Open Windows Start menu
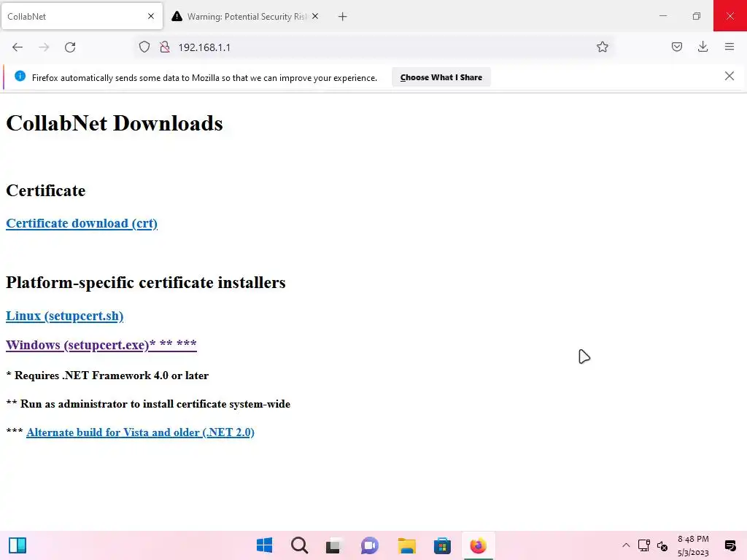 [x=264, y=545]
